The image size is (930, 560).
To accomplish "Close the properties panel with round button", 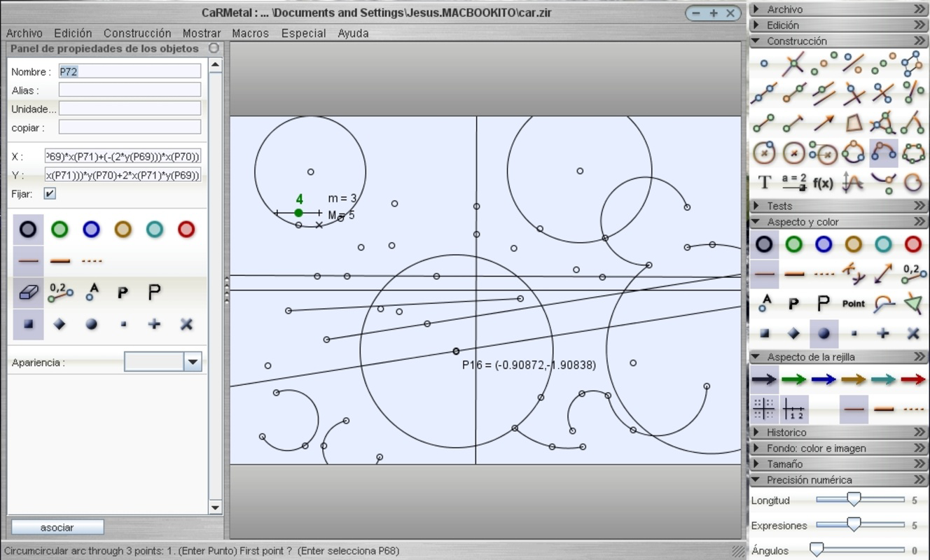I will coord(214,48).
